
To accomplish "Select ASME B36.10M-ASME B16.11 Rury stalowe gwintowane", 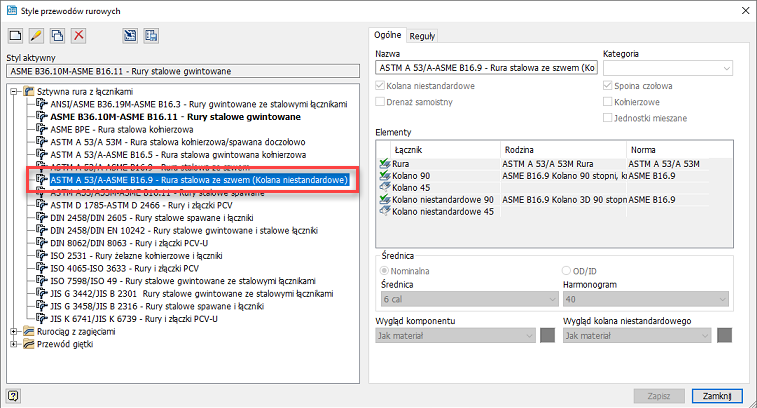I will (175, 116).
